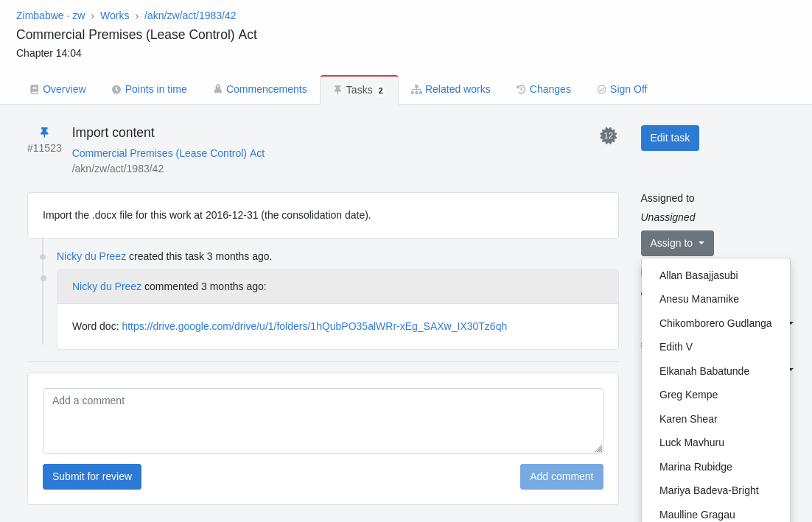The height and width of the screenshot is (522, 812).
Task: Focus the Add a comment text box
Action: tap(323, 420)
